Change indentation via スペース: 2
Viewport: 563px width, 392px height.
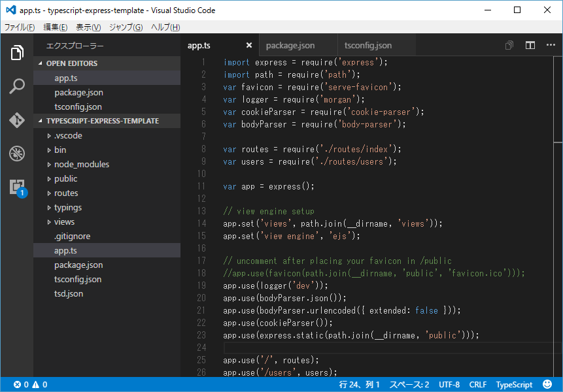pos(409,384)
